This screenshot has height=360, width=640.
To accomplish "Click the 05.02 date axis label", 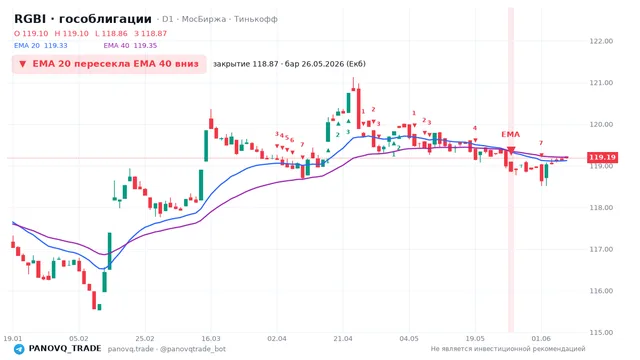I will [x=79, y=338].
